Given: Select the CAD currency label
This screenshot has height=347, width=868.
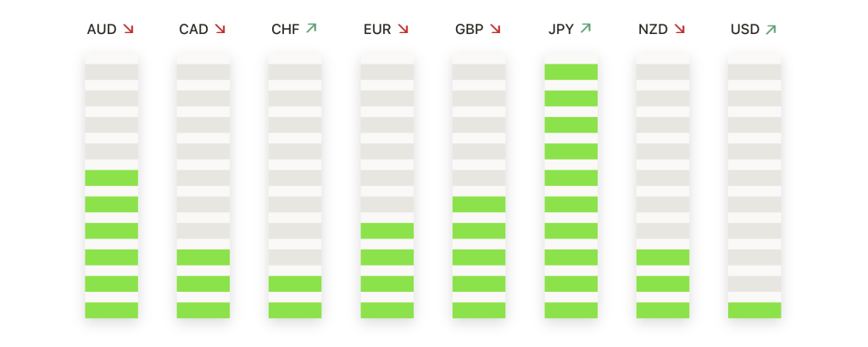Looking at the screenshot, I should click(194, 30).
